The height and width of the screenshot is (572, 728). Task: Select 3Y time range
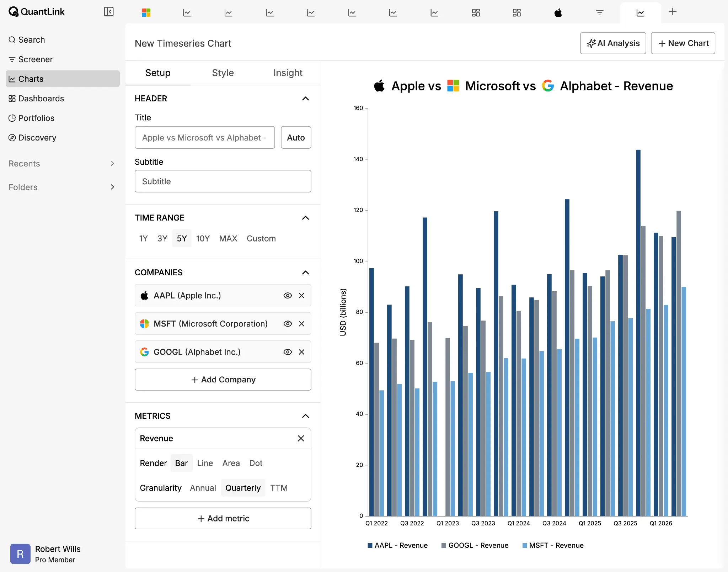click(162, 239)
